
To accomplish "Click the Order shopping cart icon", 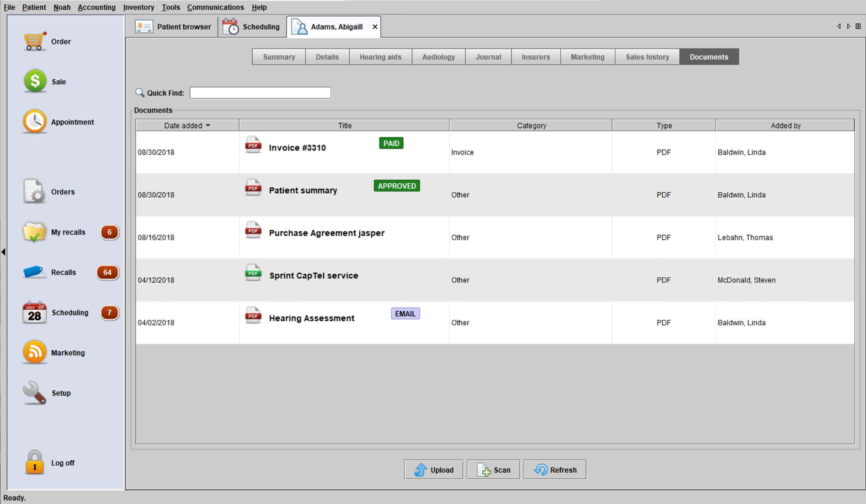I will pos(35,41).
